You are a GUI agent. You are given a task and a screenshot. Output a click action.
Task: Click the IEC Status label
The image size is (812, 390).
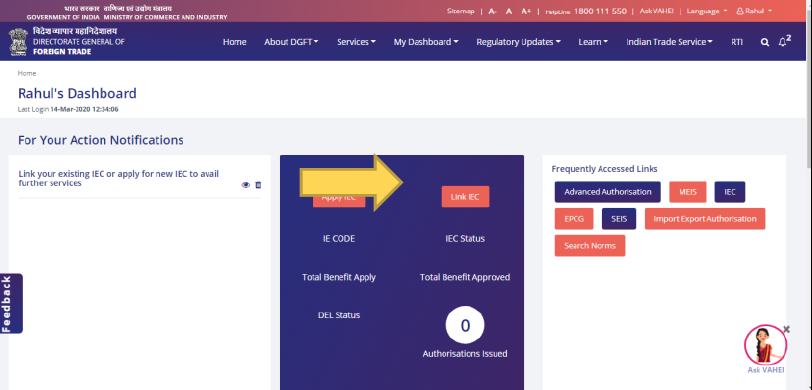(465, 239)
